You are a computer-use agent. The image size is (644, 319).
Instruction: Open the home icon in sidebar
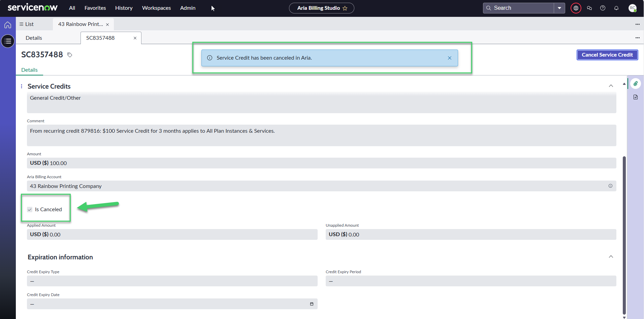pyautogui.click(x=8, y=25)
